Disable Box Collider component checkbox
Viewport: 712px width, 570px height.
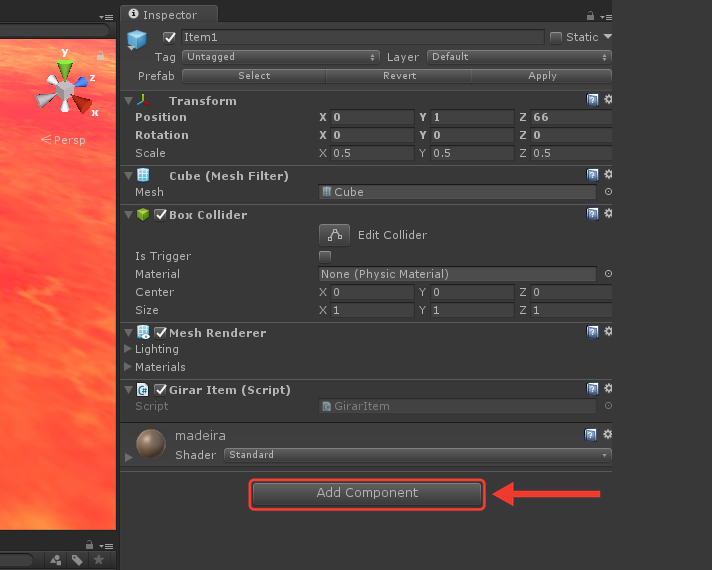click(160, 214)
